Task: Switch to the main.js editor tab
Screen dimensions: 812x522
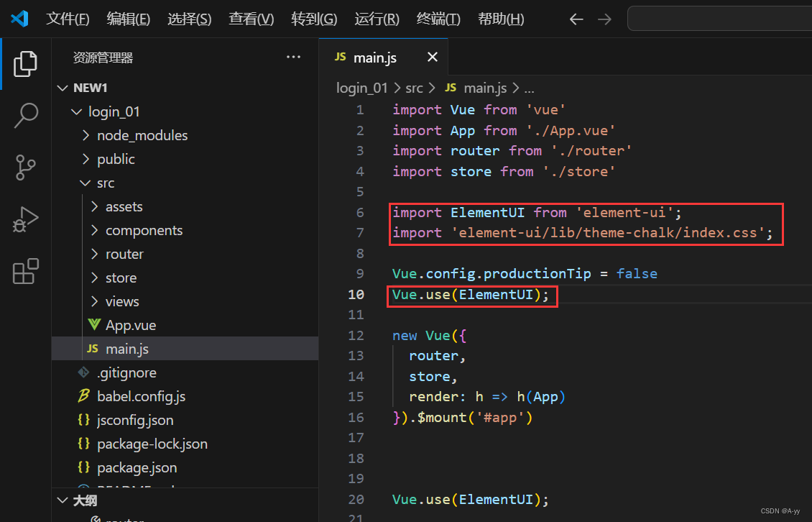Action: (x=376, y=57)
